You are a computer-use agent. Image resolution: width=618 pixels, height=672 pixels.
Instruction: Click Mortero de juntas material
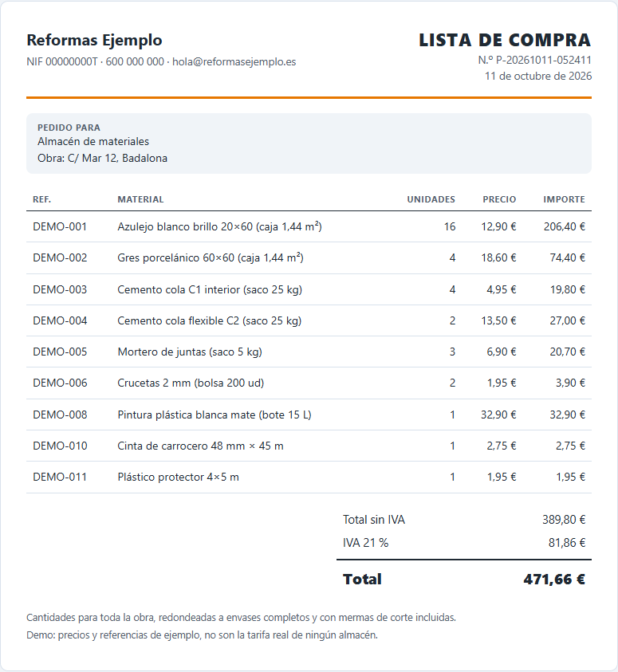click(190, 352)
